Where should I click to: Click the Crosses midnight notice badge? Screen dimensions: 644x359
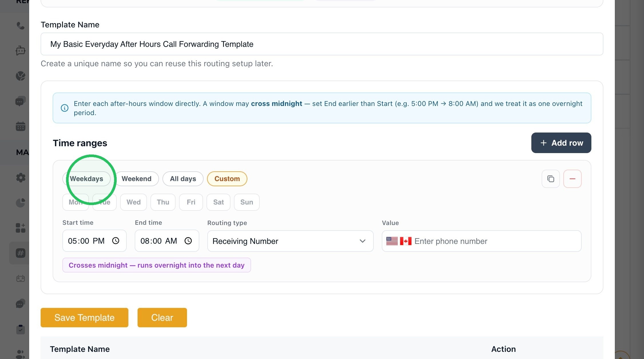(156, 265)
